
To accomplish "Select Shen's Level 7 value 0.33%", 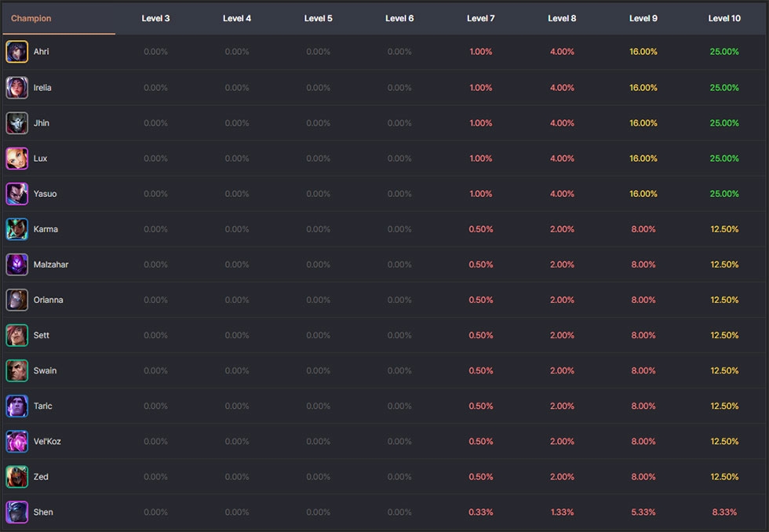I will point(480,512).
